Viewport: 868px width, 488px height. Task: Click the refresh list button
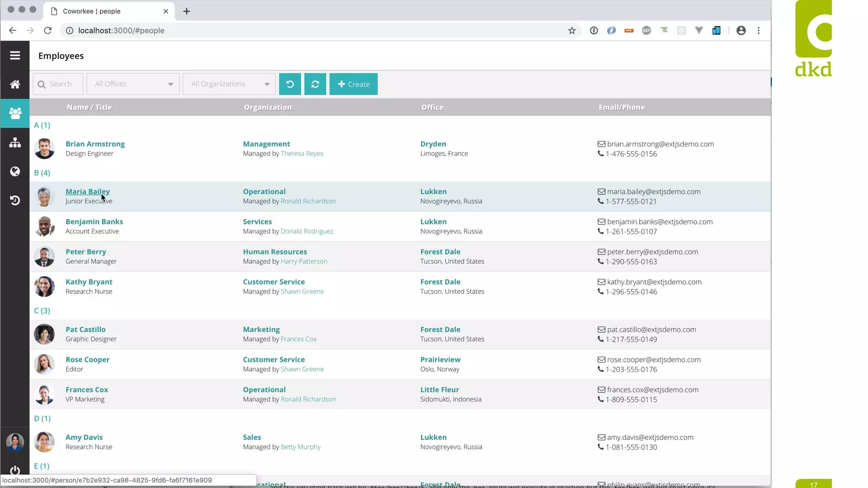click(315, 84)
